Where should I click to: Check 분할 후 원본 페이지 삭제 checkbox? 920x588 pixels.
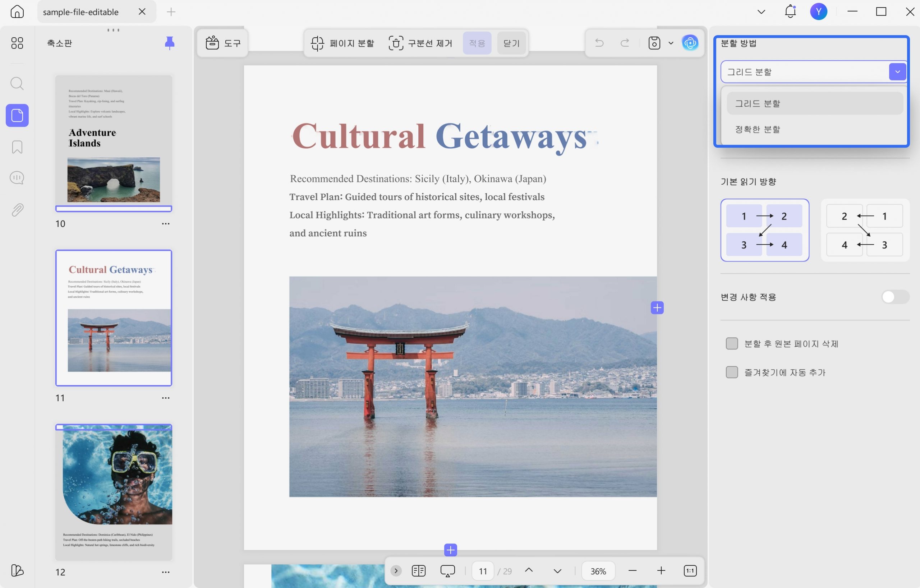tap(732, 344)
